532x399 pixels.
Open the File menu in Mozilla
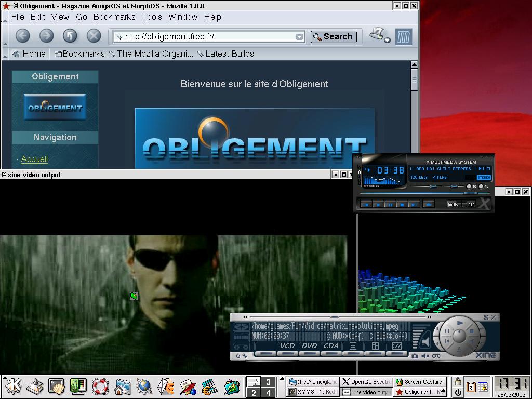[18, 17]
